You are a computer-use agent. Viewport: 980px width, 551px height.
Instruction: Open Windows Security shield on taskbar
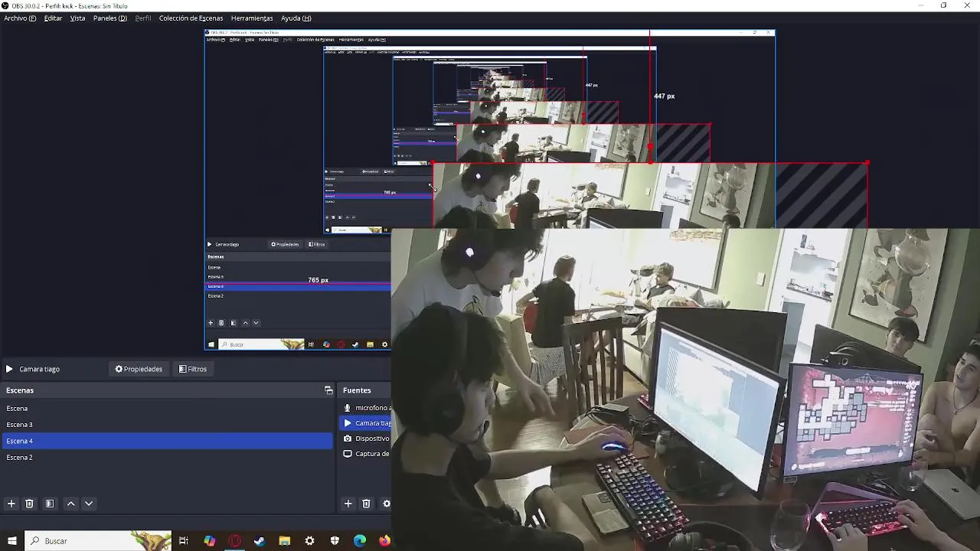(335, 541)
